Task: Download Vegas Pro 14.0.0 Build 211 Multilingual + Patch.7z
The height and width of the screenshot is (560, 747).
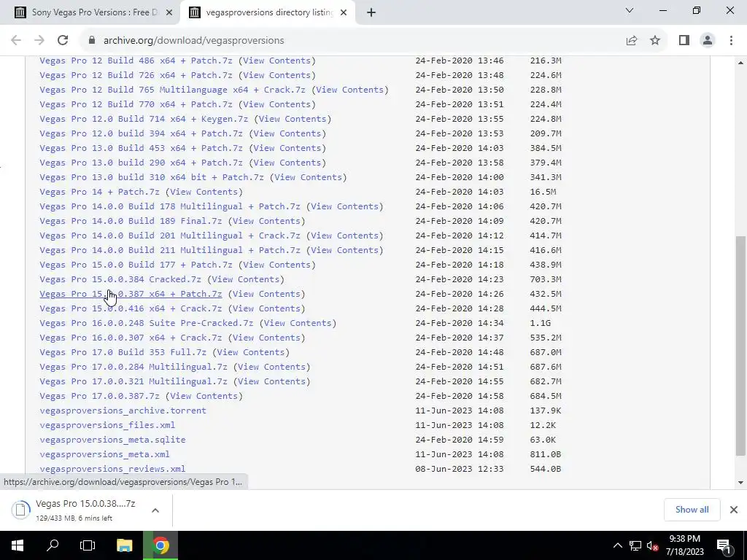Action: pyautogui.click(x=169, y=251)
